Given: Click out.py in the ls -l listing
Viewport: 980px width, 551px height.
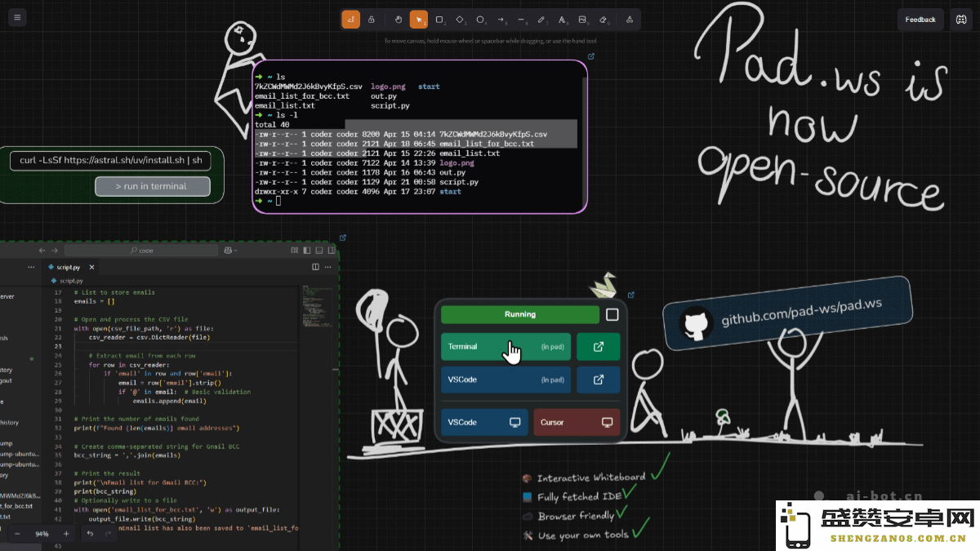Looking at the screenshot, I should (x=452, y=172).
